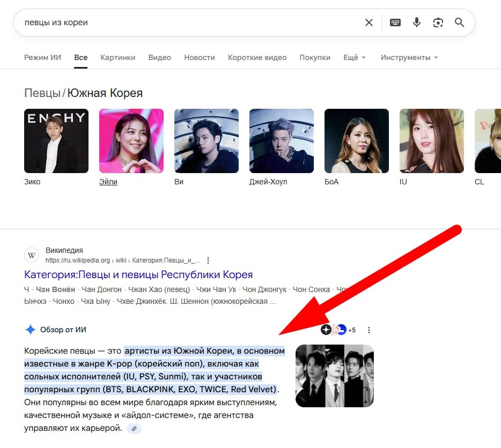Open Ви singer photo card
This screenshot has height=448, width=501.
click(207, 141)
